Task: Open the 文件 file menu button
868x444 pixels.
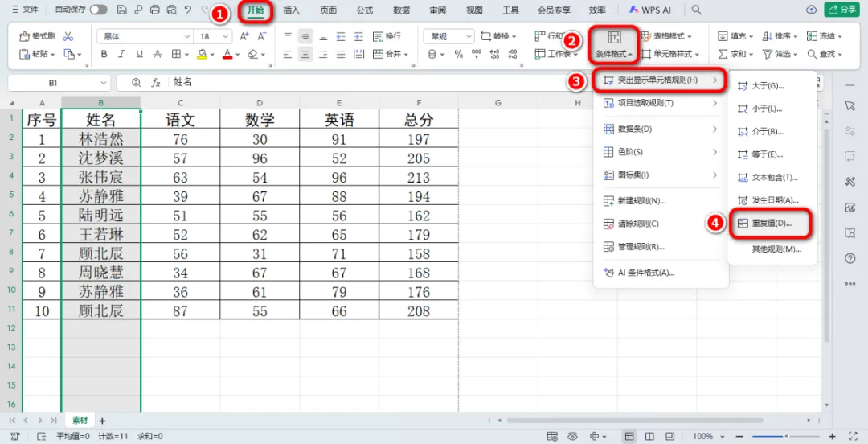Action: point(25,10)
